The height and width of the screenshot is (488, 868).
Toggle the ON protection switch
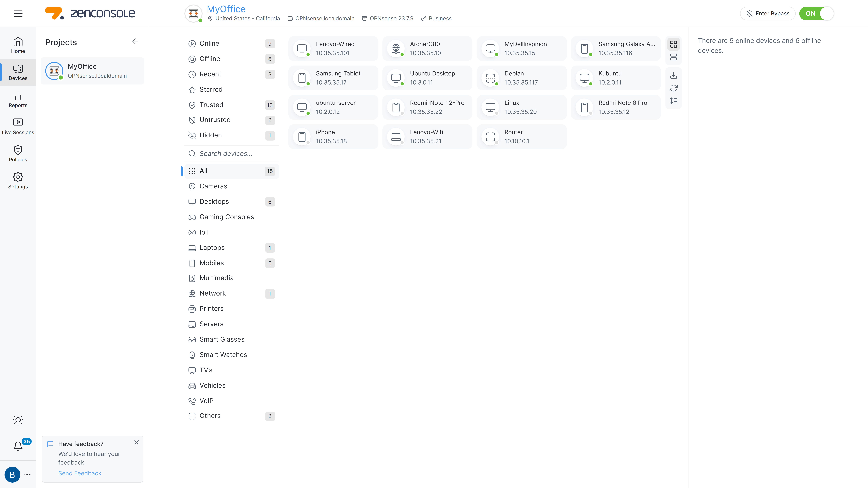coord(816,13)
